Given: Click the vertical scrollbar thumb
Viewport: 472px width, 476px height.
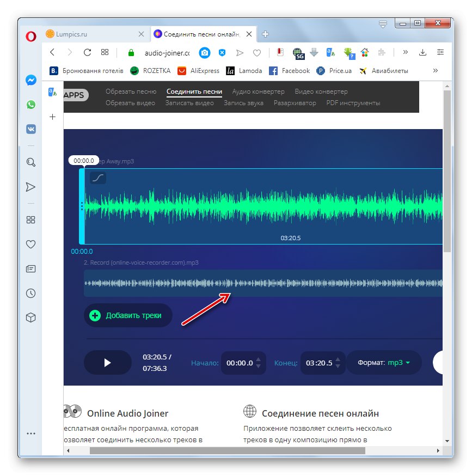Looking at the screenshot, I should (x=447, y=171).
